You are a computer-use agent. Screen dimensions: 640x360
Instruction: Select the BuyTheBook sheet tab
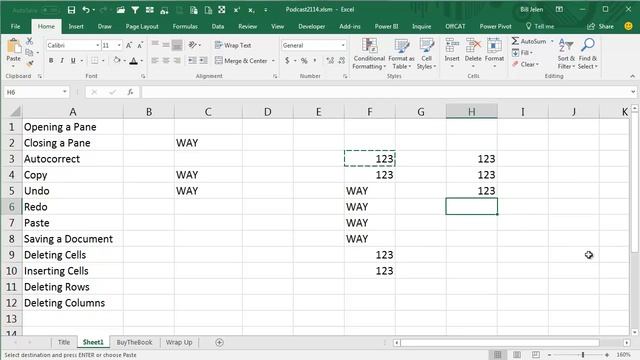tap(134, 342)
